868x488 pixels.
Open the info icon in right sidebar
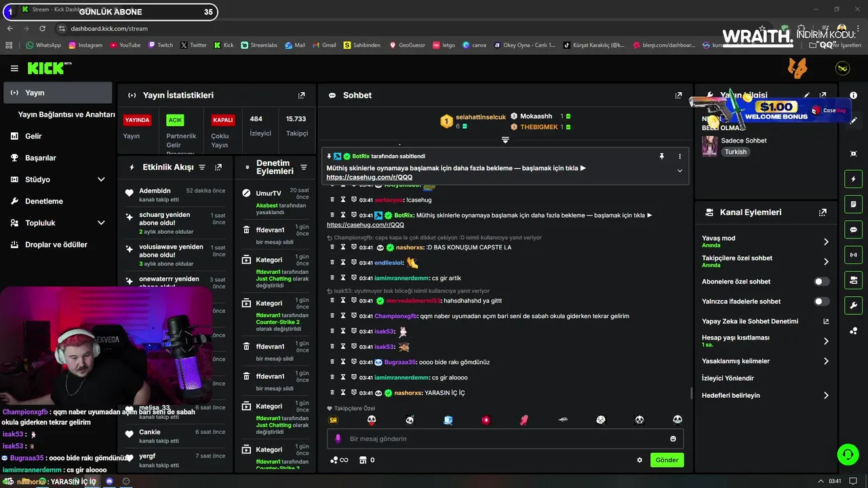coord(854,96)
